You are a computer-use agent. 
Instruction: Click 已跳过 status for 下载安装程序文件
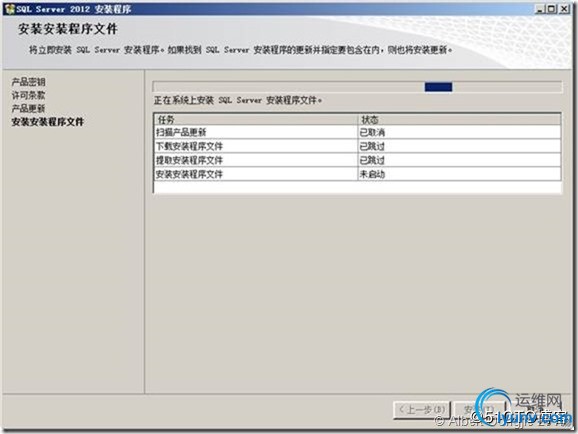tap(459, 146)
